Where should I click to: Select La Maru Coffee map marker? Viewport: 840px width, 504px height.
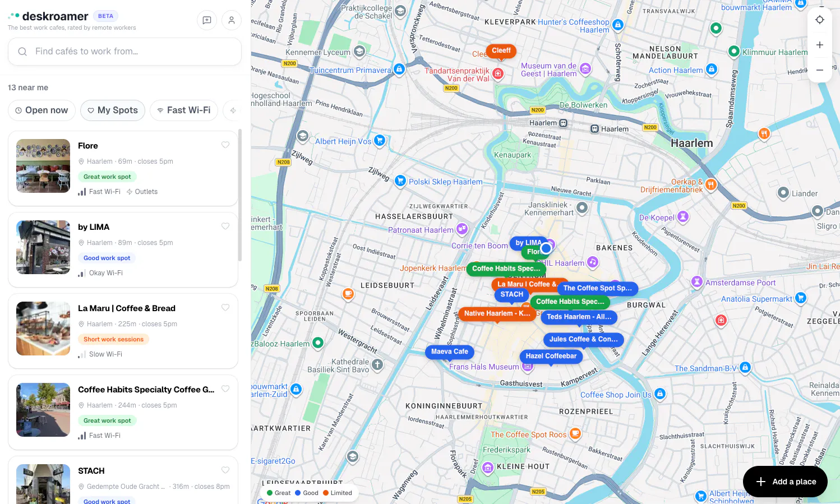pos(527,284)
